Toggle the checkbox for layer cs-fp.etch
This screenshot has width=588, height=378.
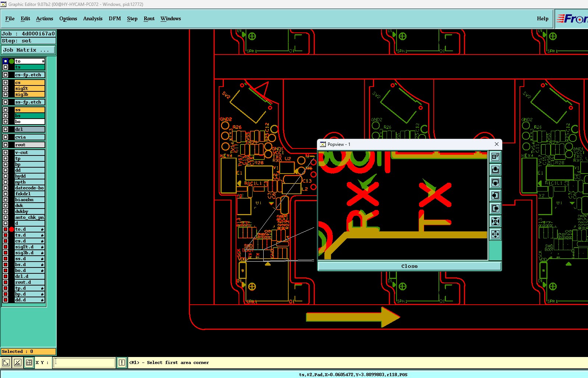point(6,75)
